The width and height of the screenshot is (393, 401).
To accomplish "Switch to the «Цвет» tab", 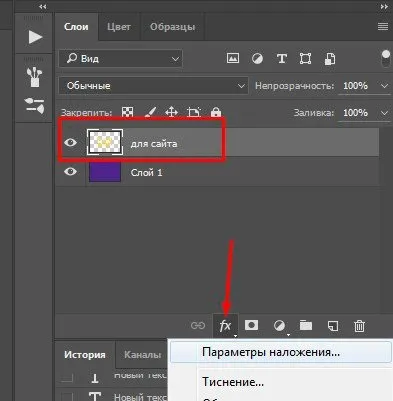I will [x=119, y=27].
